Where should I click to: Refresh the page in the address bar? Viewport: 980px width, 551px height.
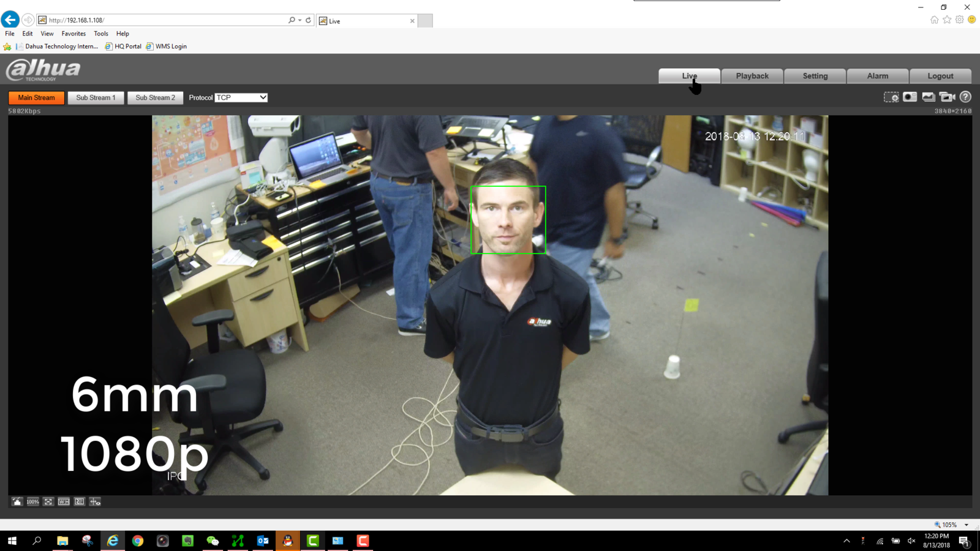pos(309,20)
